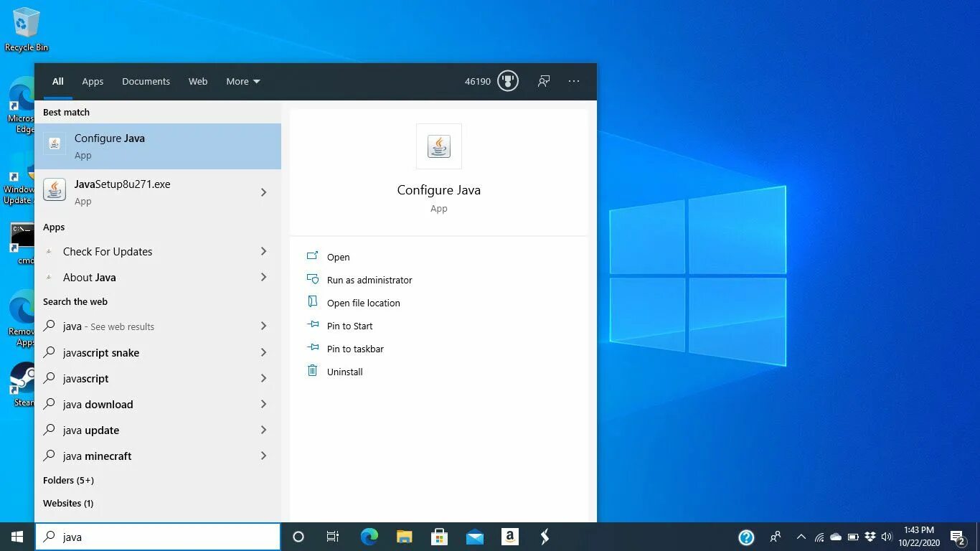
Task: Expand java download suggestion arrow
Action: 263,404
